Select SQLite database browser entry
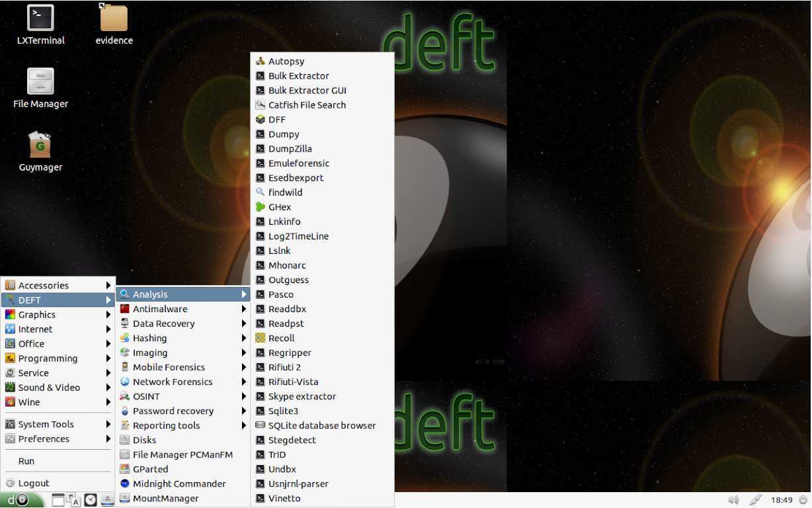This screenshot has width=812, height=508. coord(321,425)
